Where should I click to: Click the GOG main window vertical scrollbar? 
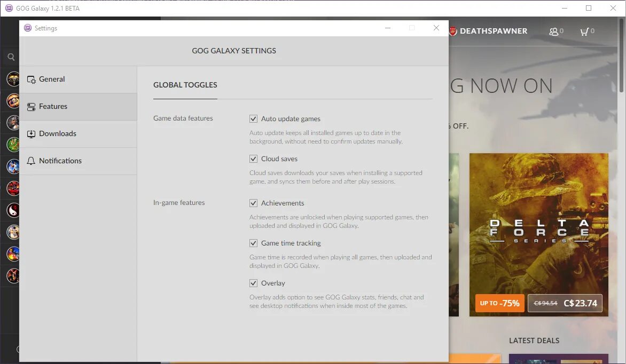coord(622,56)
